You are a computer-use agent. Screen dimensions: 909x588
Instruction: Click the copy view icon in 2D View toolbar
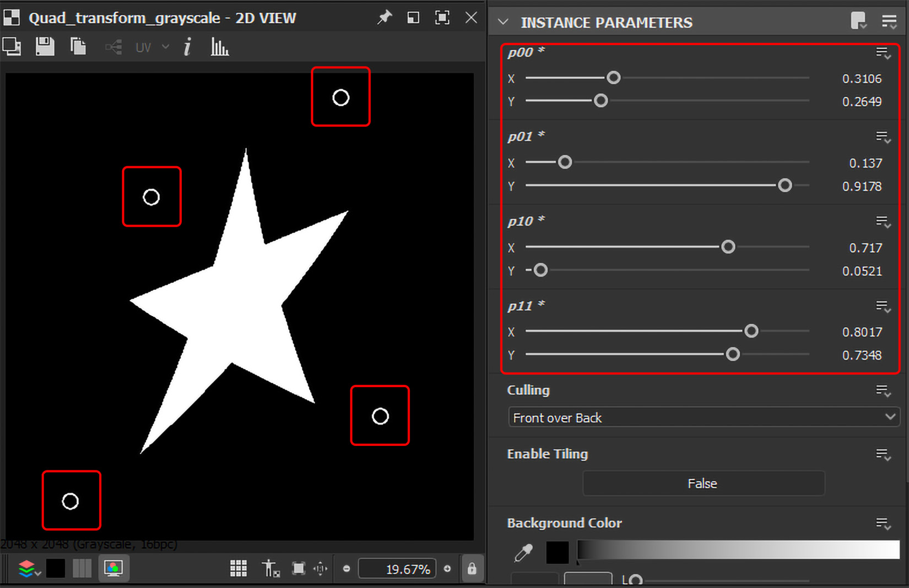tap(12, 47)
